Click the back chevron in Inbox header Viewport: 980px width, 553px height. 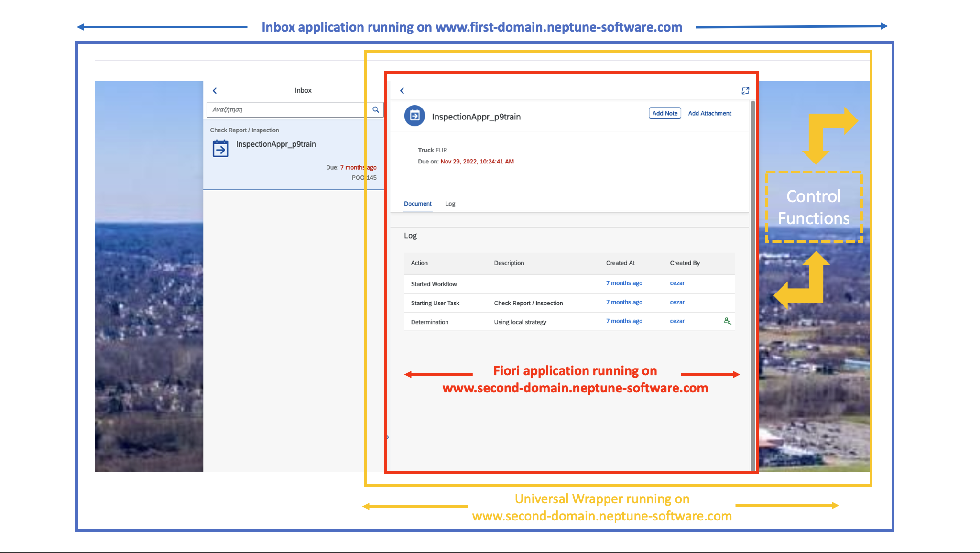tap(215, 91)
